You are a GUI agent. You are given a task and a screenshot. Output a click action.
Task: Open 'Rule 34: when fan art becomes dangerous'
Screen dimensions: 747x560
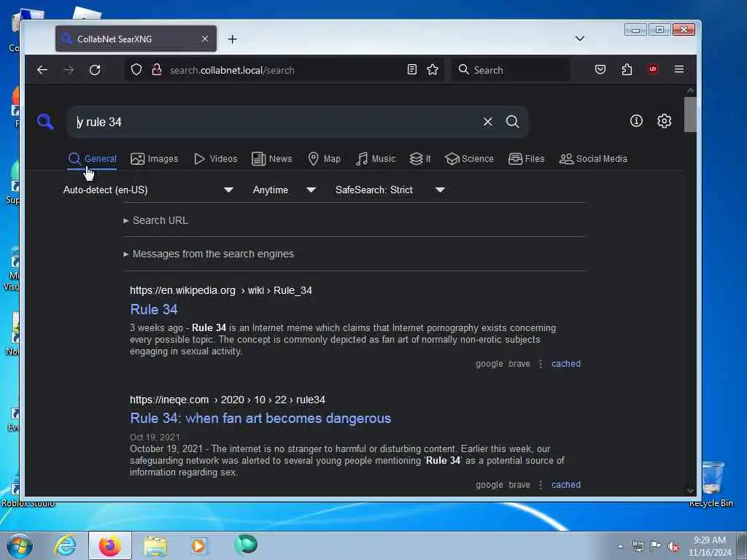[x=260, y=418]
